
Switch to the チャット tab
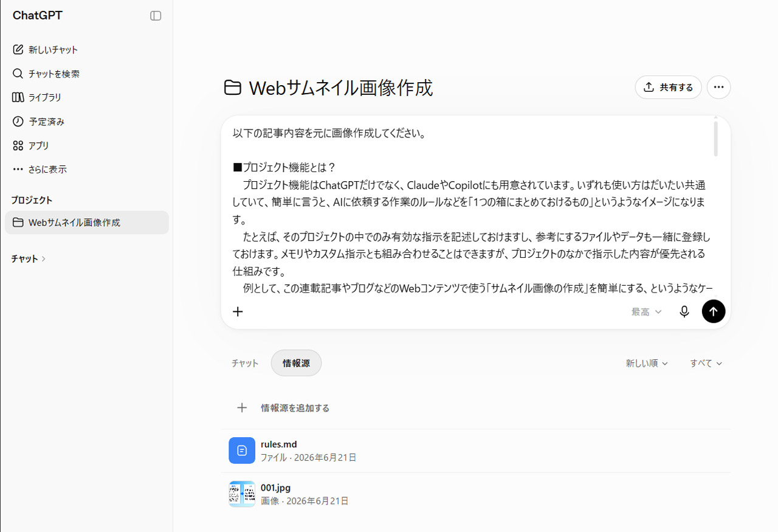coord(245,363)
